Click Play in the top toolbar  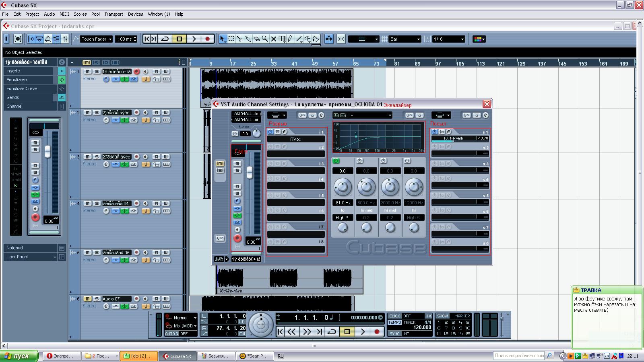[x=194, y=39]
